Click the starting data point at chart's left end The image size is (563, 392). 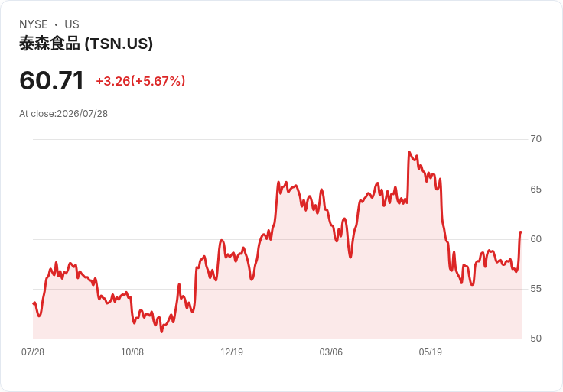[34, 304]
